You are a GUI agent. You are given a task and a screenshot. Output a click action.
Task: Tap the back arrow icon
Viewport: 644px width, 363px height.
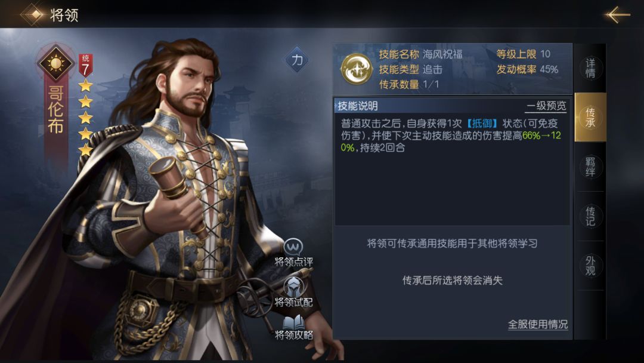[617, 15]
